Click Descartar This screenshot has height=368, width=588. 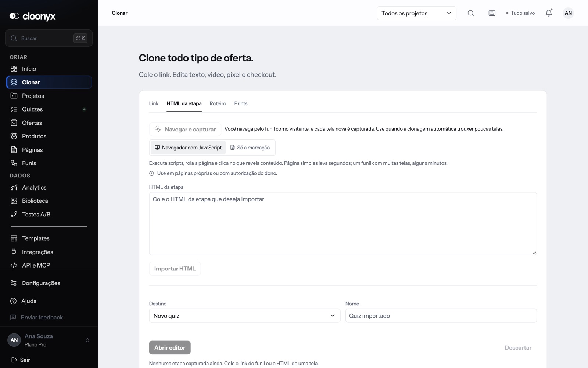click(x=518, y=348)
